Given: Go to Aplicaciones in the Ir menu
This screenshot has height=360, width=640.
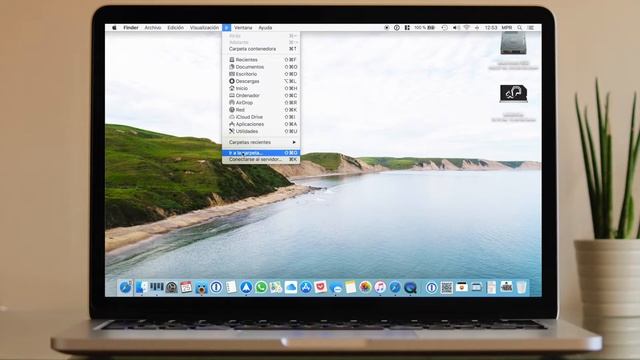Looking at the screenshot, I should click(261, 124).
